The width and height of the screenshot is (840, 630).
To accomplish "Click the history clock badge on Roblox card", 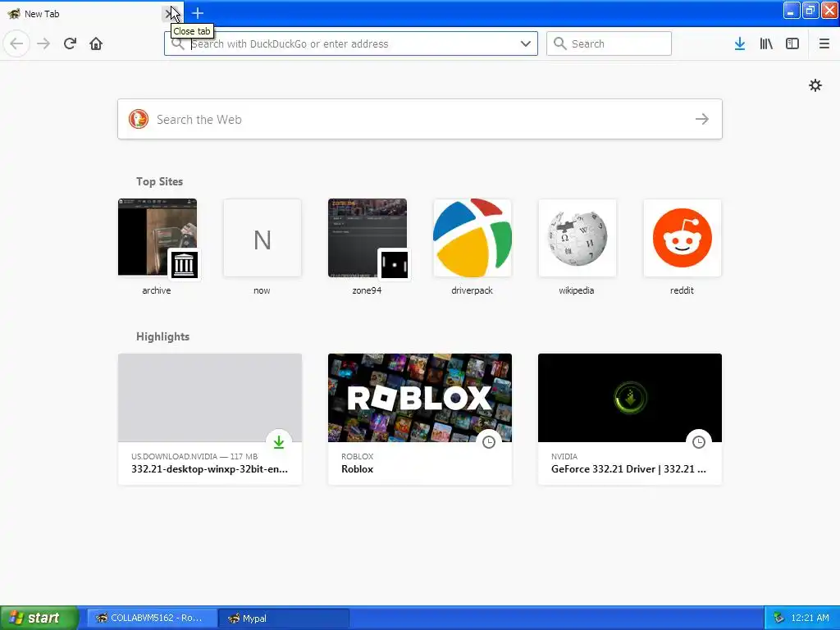I will tap(489, 442).
